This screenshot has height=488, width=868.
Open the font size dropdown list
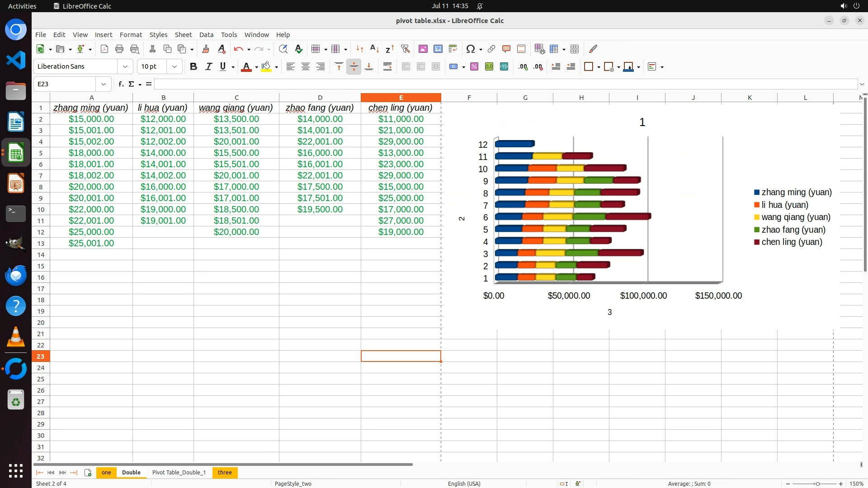tap(175, 67)
